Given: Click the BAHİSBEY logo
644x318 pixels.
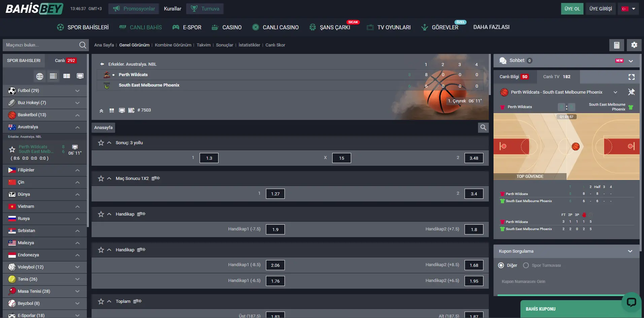Looking at the screenshot, I should pyautogui.click(x=34, y=8).
